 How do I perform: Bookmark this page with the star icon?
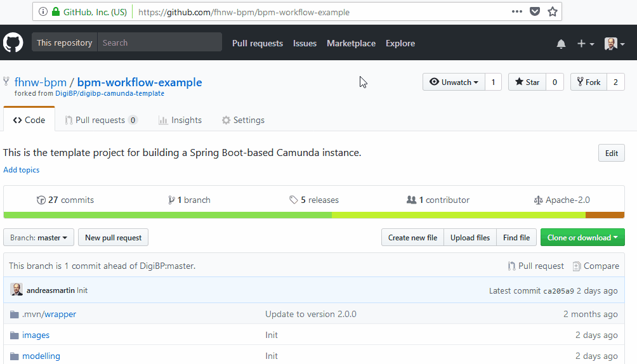click(x=553, y=11)
